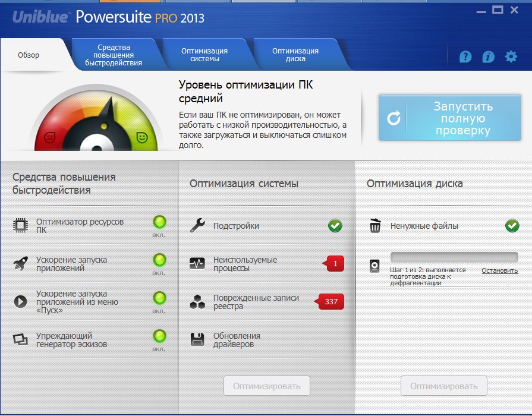Click the play icon for меню «Пуск» acceleration

pos(20,301)
